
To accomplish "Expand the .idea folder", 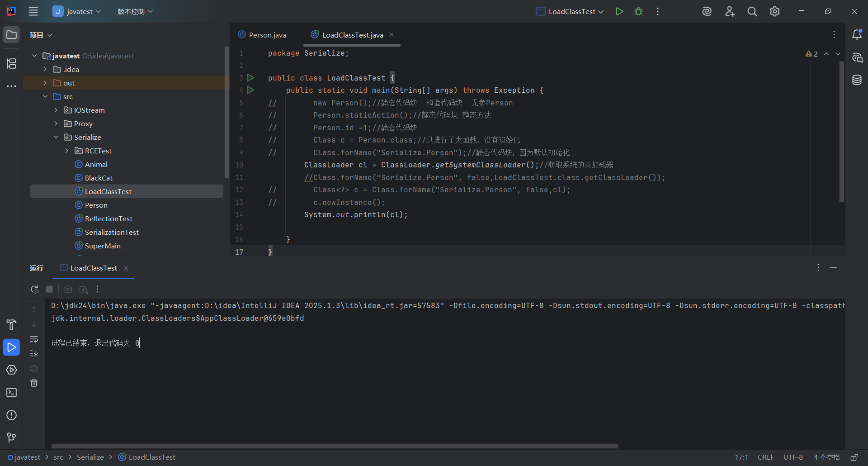I will click(x=45, y=69).
